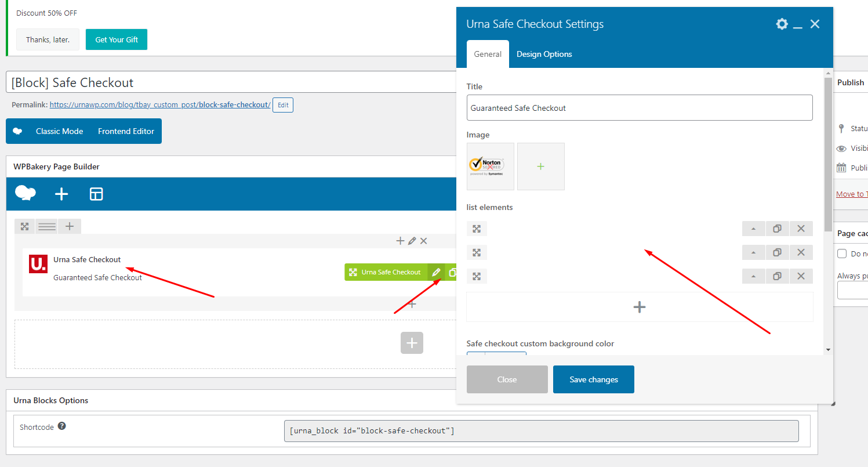The height and width of the screenshot is (467, 868).
Task: Open the WPBakery templates panel icon
Action: point(96,194)
